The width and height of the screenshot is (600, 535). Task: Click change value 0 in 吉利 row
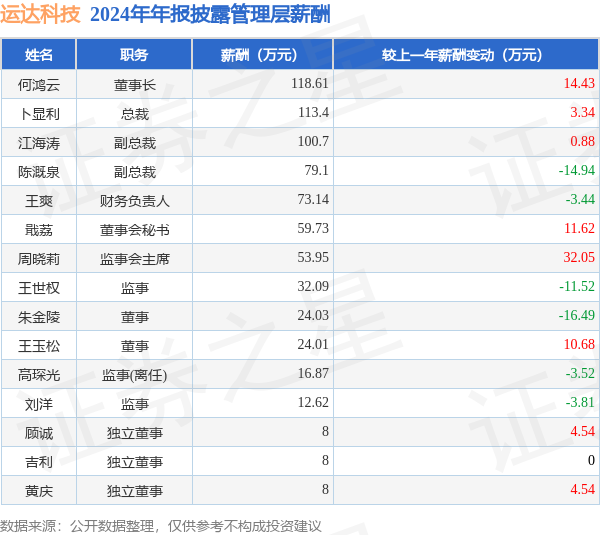[591, 460]
